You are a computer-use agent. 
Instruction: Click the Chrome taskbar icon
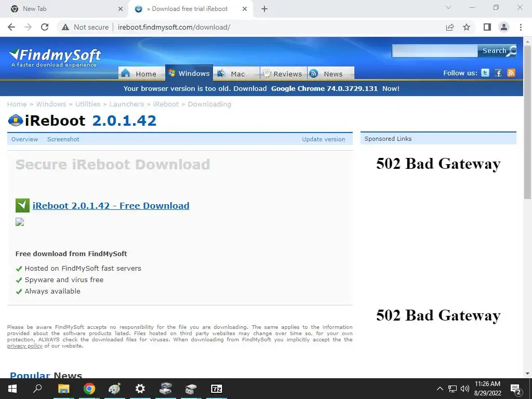point(89,389)
